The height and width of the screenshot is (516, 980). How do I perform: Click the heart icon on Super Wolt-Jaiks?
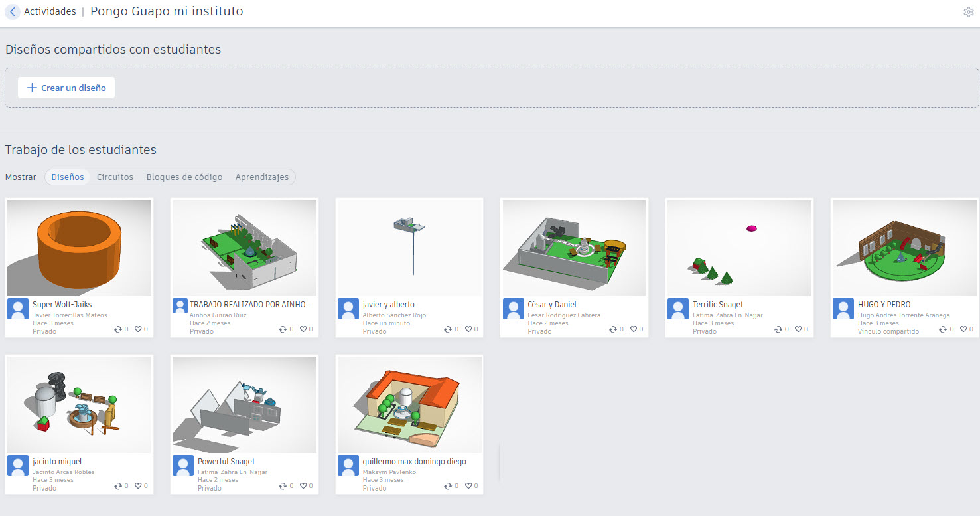click(138, 329)
